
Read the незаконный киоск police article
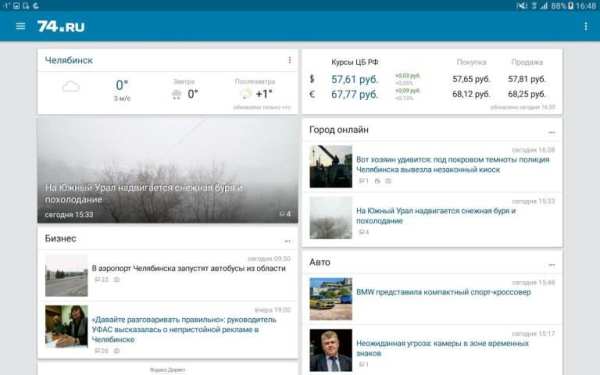click(453, 164)
